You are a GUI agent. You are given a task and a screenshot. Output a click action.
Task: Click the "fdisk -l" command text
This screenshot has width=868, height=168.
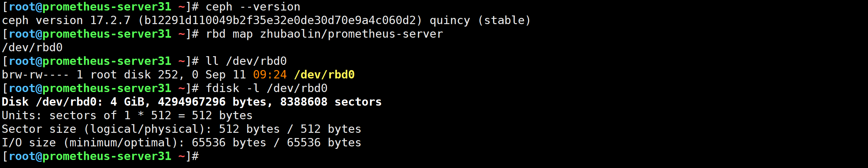pos(233,88)
